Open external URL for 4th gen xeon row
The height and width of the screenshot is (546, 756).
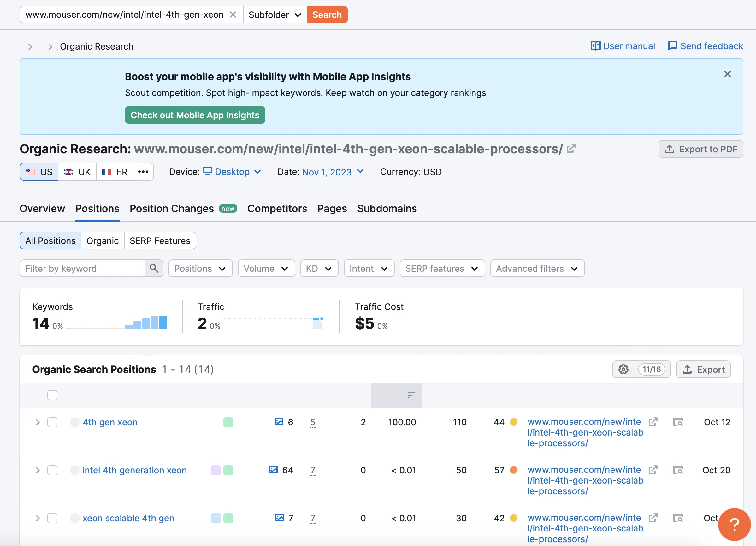[x=653, y=422]
